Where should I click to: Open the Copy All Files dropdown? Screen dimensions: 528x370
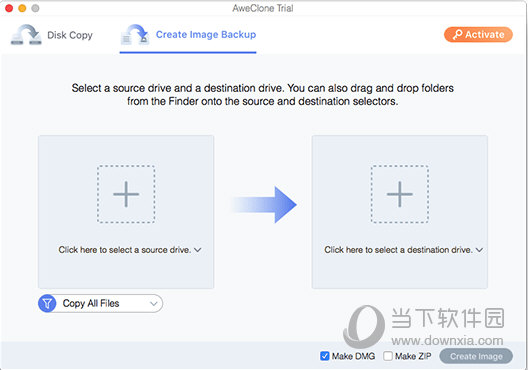click(100, 303)
